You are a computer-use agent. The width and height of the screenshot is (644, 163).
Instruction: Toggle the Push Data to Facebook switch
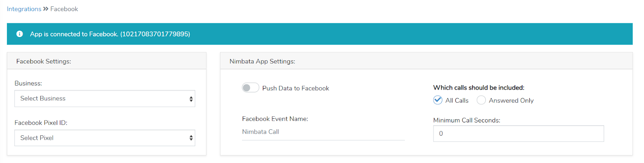pos(250,88)
